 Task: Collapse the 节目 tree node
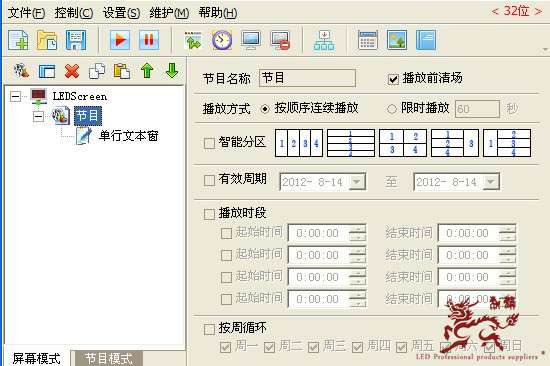click(x=39, y=117)
